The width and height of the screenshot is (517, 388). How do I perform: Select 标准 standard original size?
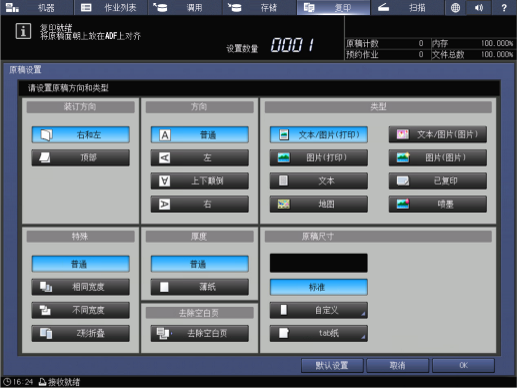pos(319,287)
